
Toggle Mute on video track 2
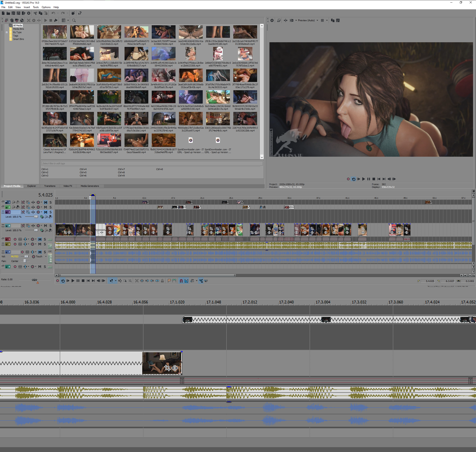pos(45,207)
